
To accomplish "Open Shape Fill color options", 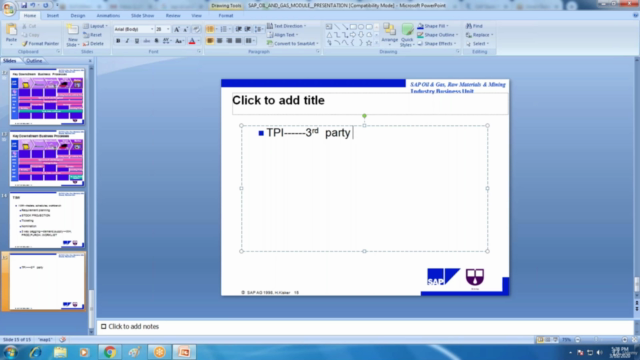I will [433, 26].
